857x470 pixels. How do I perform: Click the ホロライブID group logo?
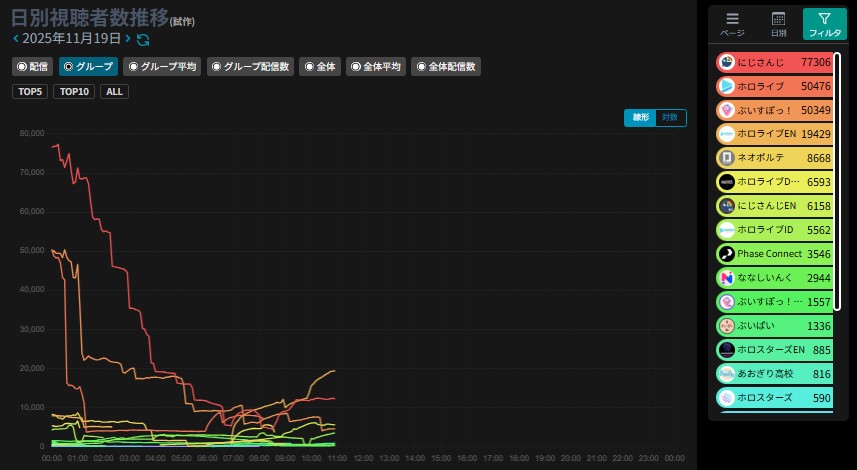click(x=726, y=230)
